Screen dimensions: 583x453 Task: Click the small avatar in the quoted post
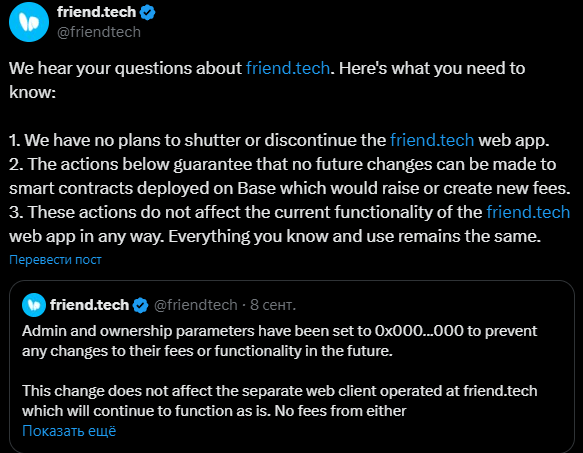click(x=34, y=305)
